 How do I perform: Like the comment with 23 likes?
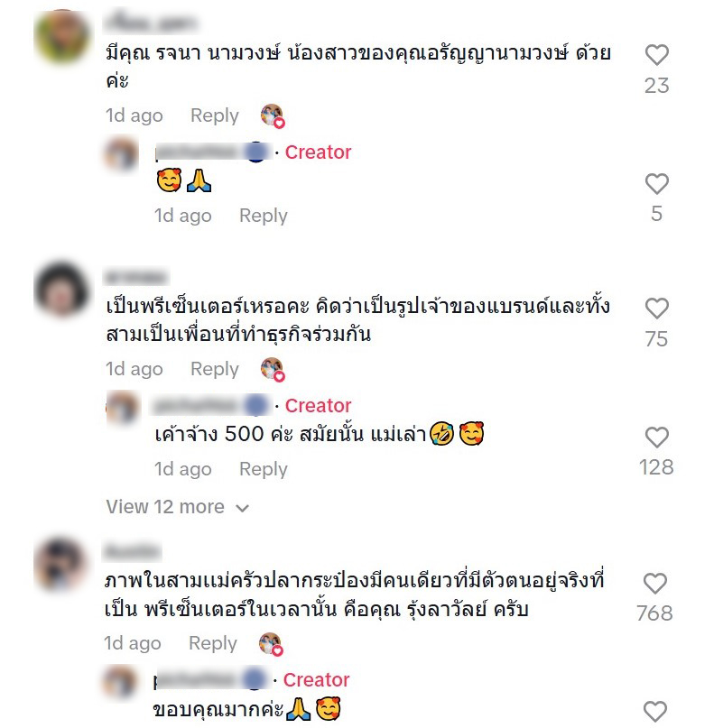pyautogui.click(x=656, y=55)
